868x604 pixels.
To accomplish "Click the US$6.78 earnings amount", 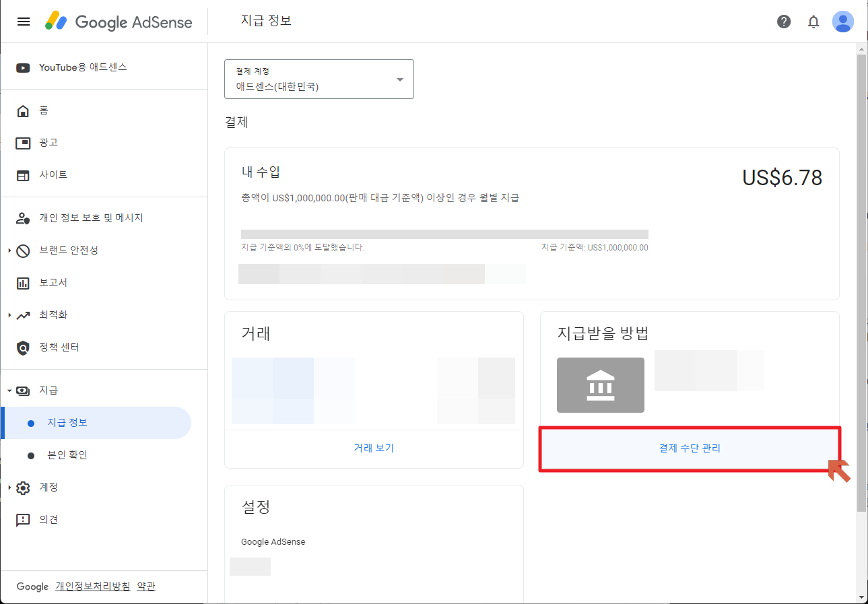I will click(782, 178).
